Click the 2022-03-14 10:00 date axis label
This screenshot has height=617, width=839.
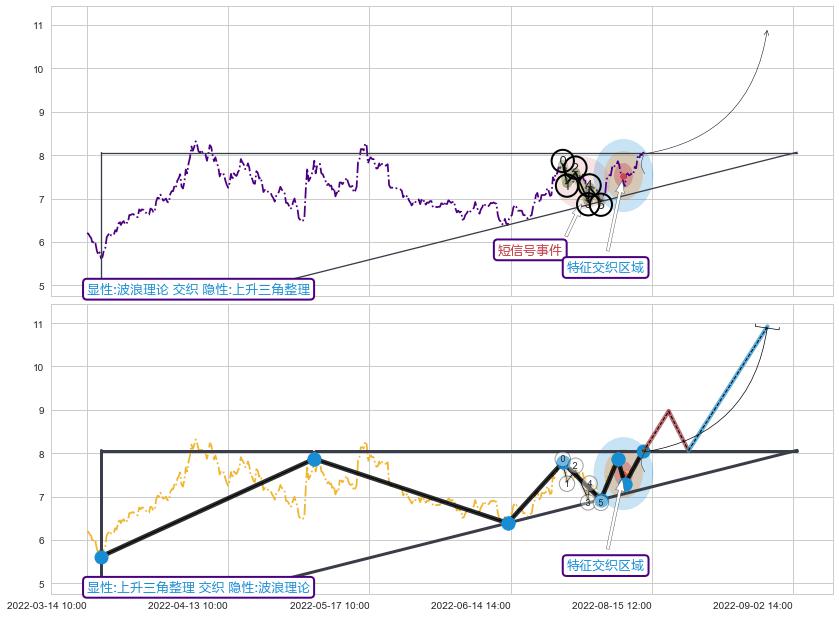point(47,605)
